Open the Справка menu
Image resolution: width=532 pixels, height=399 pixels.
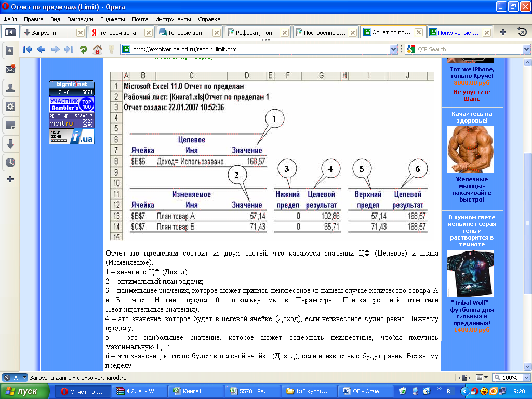point(209,19)
